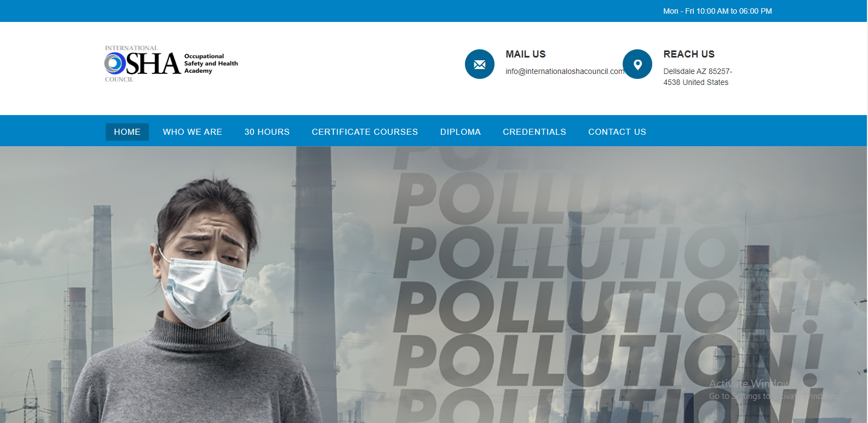Click the MAIL US heading
868x423 pixels.
tap(526, 54)
